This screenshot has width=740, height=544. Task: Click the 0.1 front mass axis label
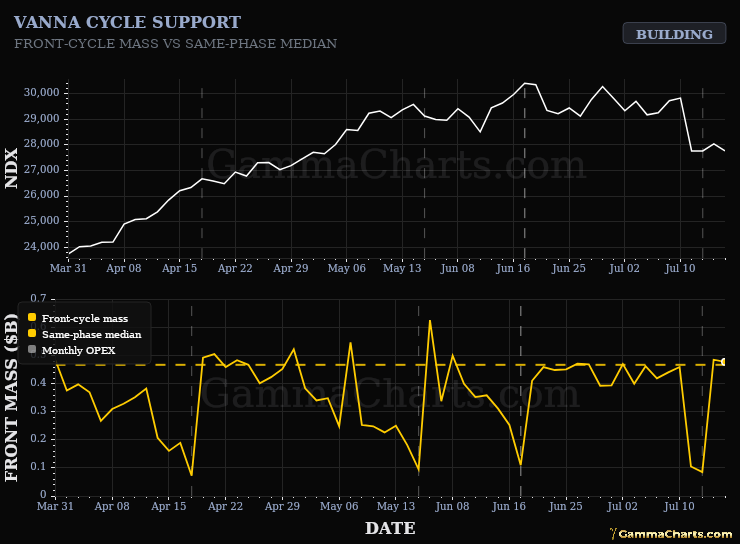(38, 467)
